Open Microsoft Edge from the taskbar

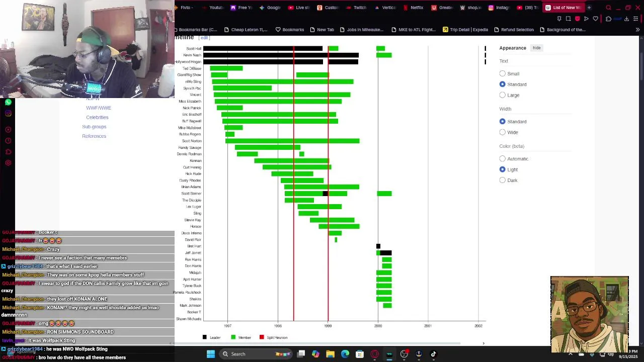click(x=345, y=354)
